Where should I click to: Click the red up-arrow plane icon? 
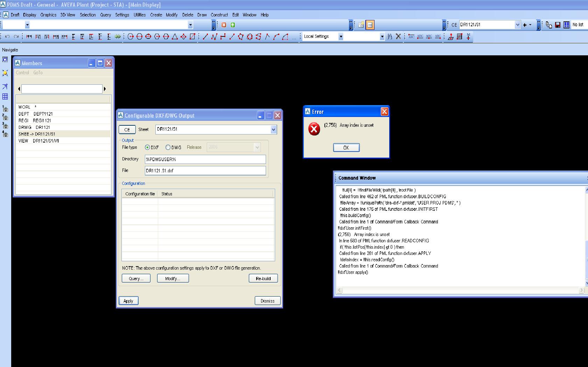click(451, 36)
